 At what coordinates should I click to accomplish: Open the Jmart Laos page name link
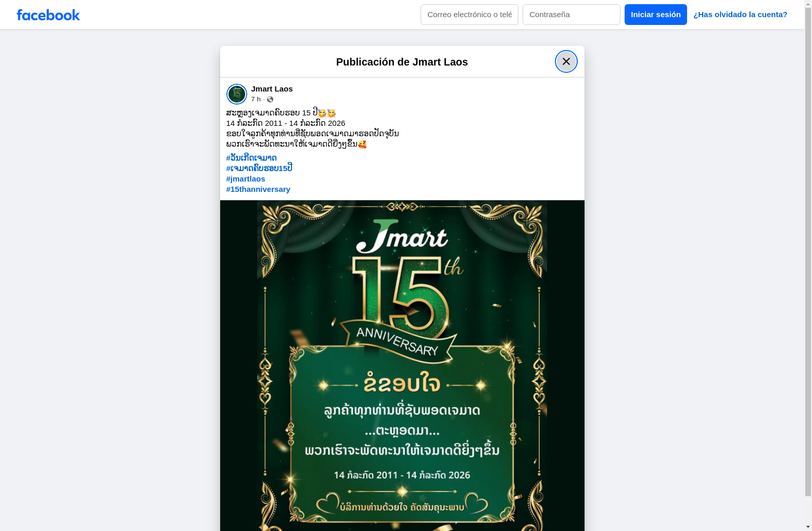pyautogui.click(x=272, y=89)
